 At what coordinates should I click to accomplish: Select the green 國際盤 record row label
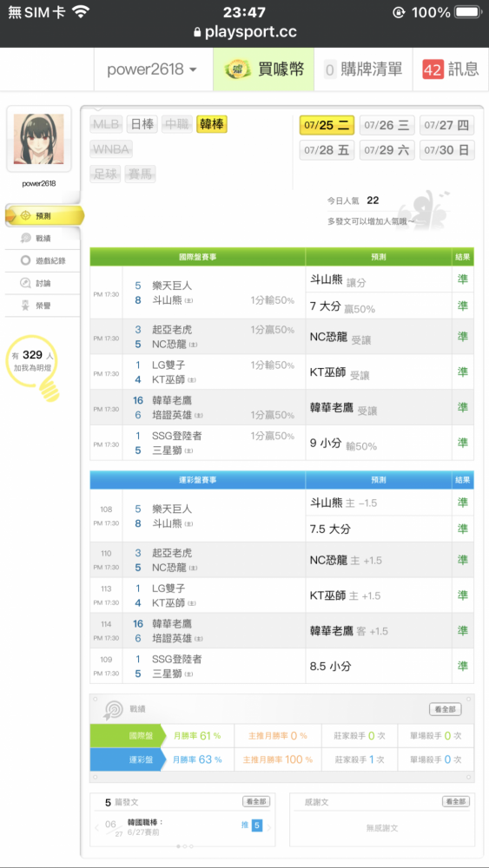click(126, 736)
